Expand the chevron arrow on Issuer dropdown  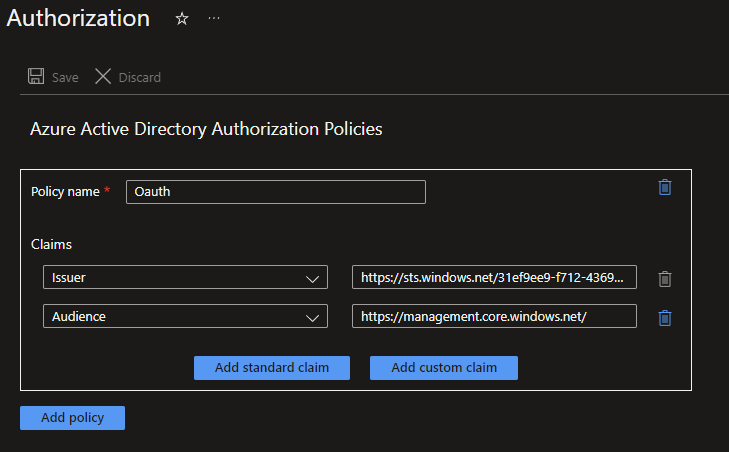pyautogui.click(x=310, y=278)
